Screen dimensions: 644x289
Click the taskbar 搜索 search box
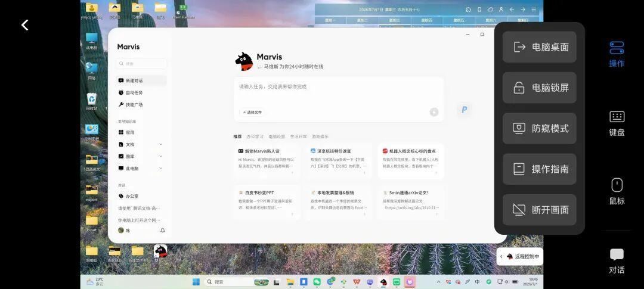pos(237,282)
